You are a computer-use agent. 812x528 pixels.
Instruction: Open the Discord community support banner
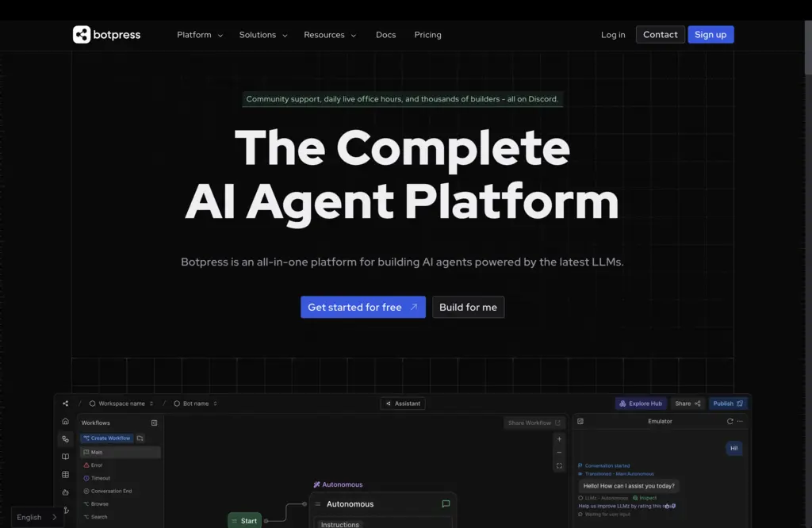pyautogui.click(x=402, y=99)
